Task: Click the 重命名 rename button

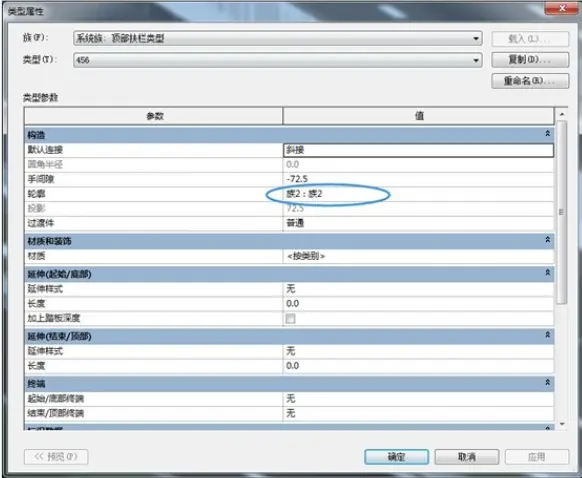Action: click(x=530, y=81)
